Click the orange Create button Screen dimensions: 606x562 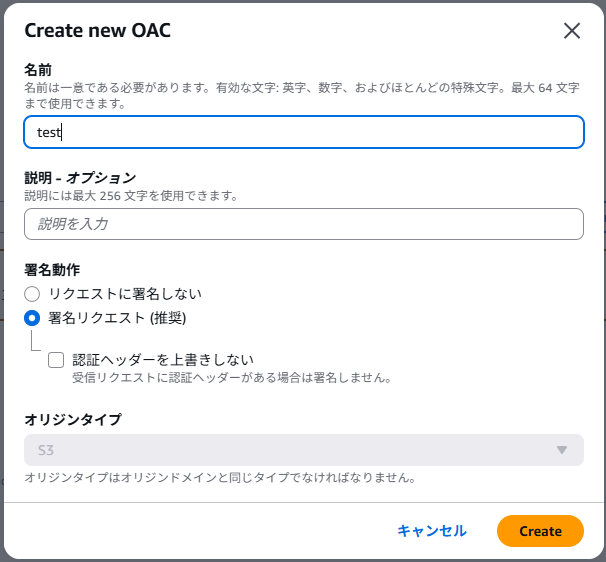pyautogui.click(x=540, y=531)
